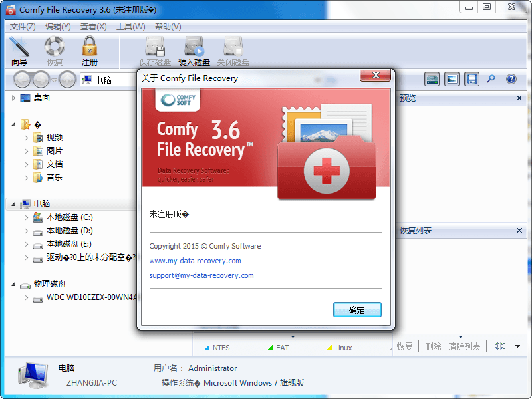Collapse the starred folder library node
The height and width of the screenshot is (399, 532).
pyautogui.click(x=13, y=125)
